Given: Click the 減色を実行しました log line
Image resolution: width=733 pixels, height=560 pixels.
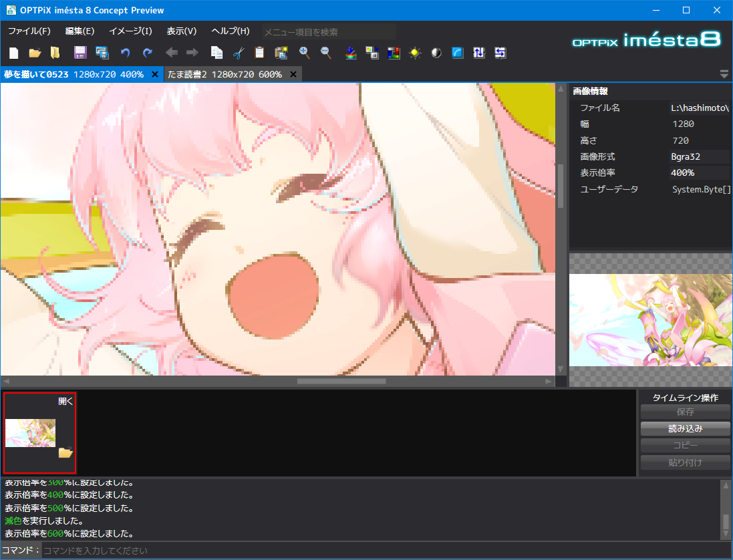Looking at the screenshot, I should [44, 521].
